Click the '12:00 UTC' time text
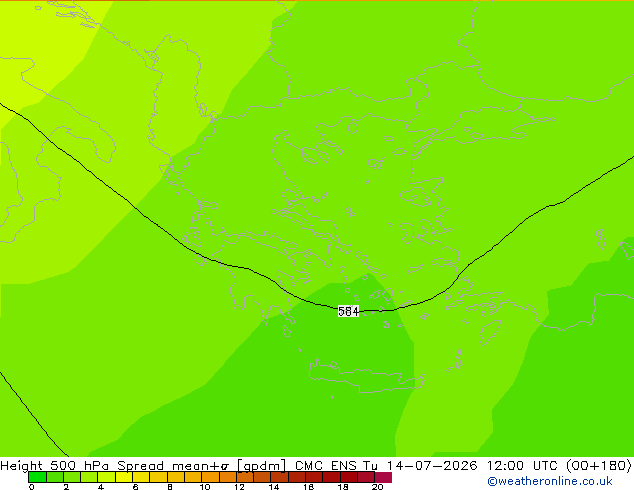Screen dimensions: 634x490 (523, 465)
